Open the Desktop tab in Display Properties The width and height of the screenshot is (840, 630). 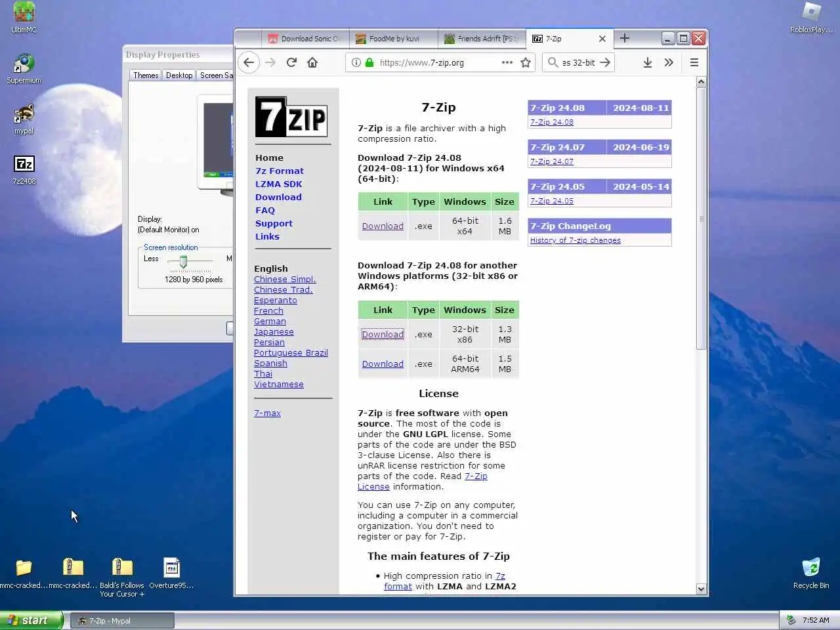point(179,75)
